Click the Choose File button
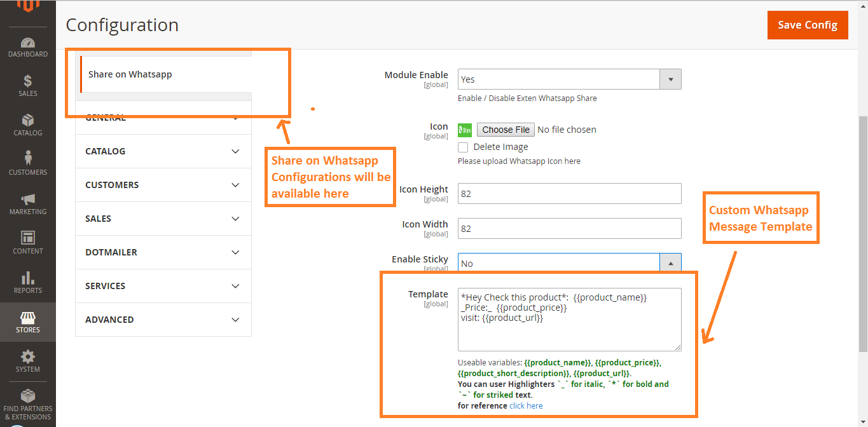The width and height of the screenshot is (868, 427). [506, 130]
